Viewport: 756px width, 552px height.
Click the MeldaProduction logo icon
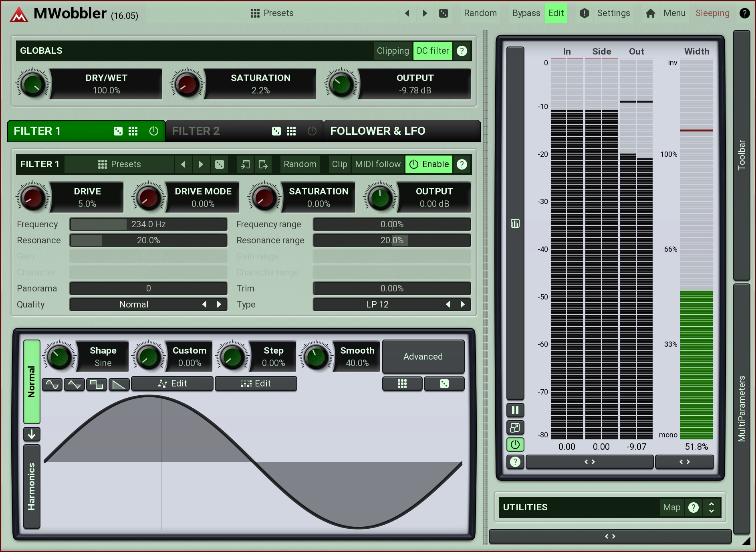pos(19,14)
